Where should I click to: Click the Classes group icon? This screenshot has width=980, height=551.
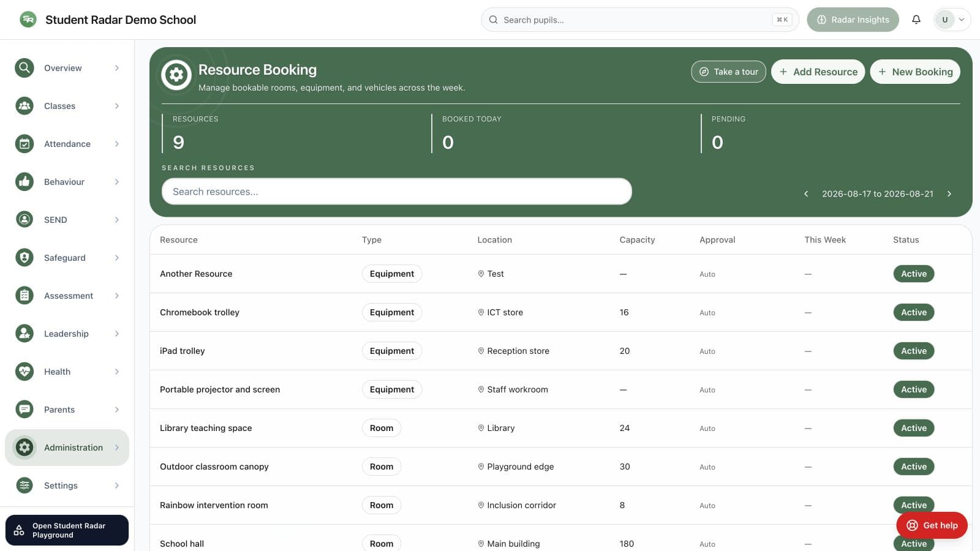coord(24,106)
